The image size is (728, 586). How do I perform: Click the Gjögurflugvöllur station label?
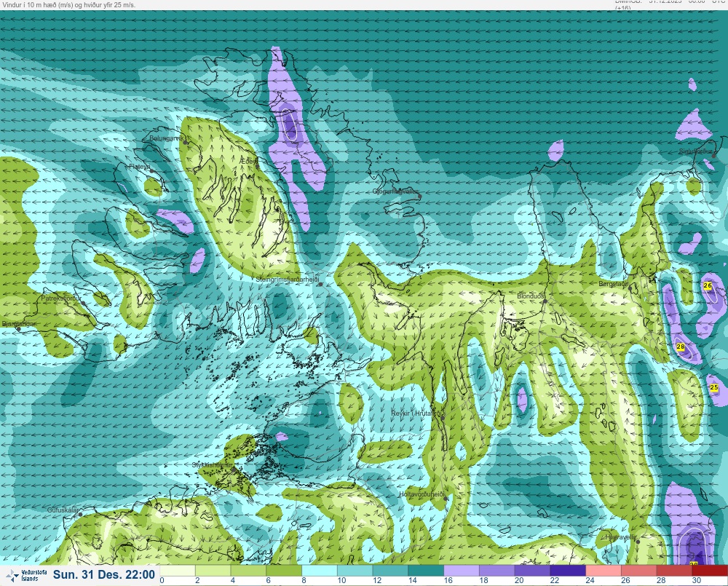click(x=395, y=191)
